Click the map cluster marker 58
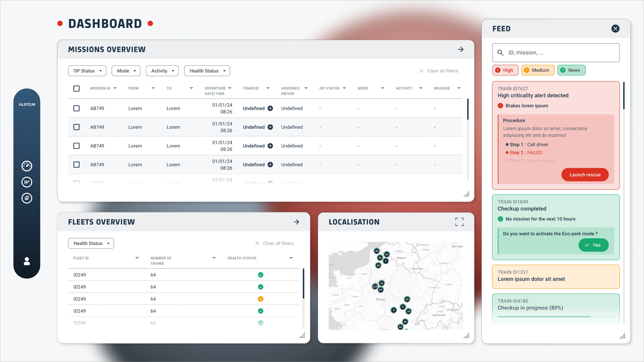Screen dimensions: 644x362 [x=378, y=265]
